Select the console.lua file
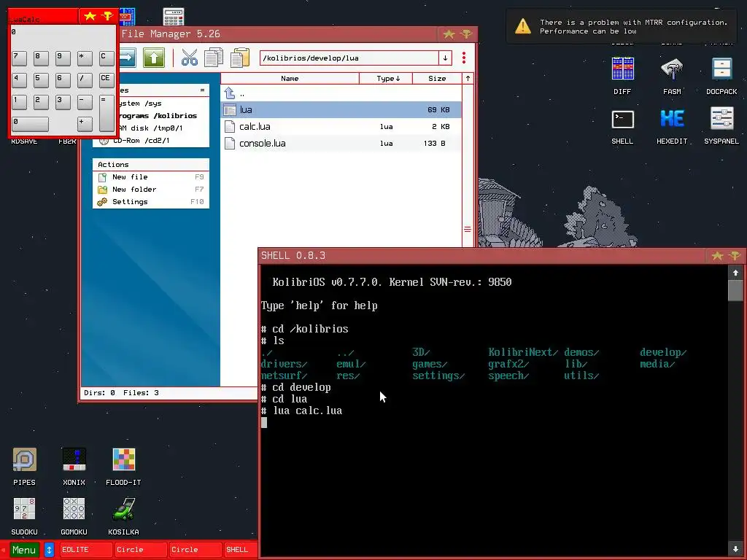747x560 pixels. click(x=341, y=144)
